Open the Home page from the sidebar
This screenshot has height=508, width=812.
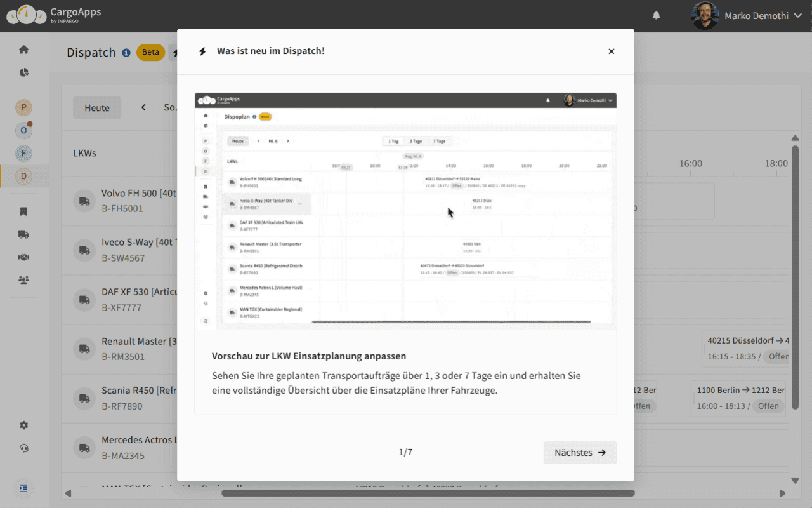23,49
